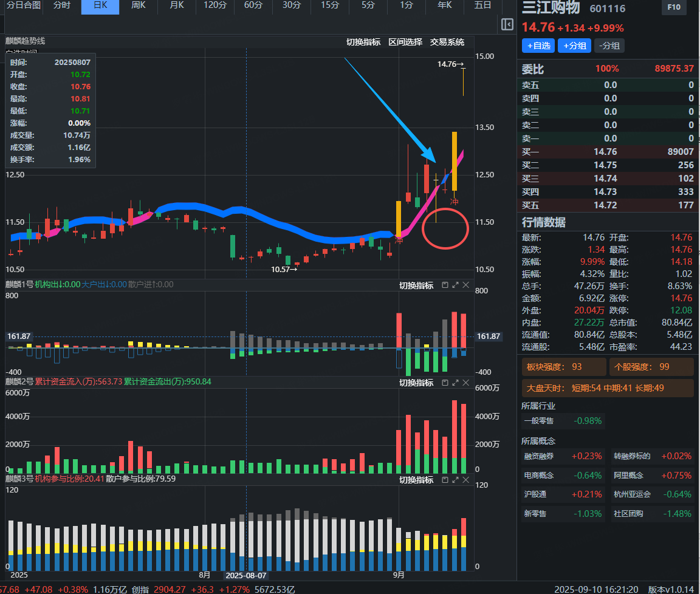700x594 pixels.
Task: Click the 区间选择 range selection option
Action: pos(405,42)
